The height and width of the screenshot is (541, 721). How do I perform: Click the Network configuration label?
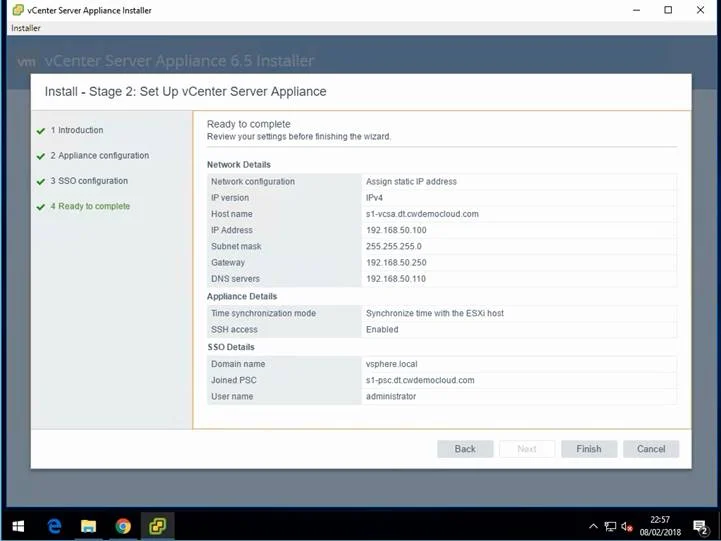point(253,182)
